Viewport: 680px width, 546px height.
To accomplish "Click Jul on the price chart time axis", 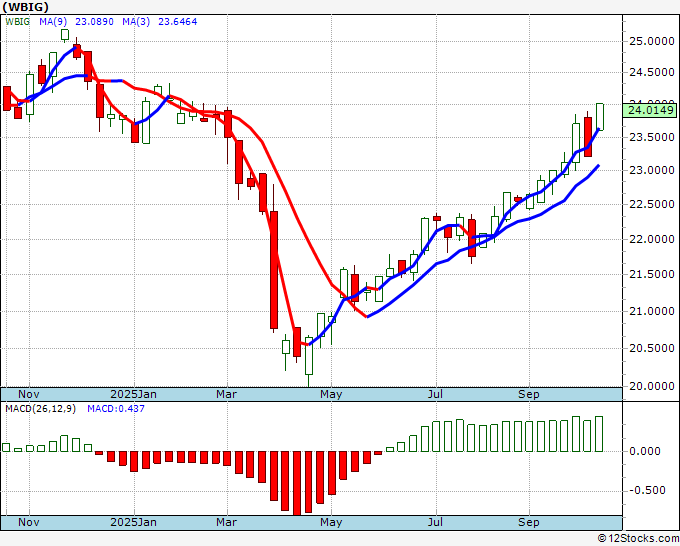I will pyautogui.click(x=435, y=394).
